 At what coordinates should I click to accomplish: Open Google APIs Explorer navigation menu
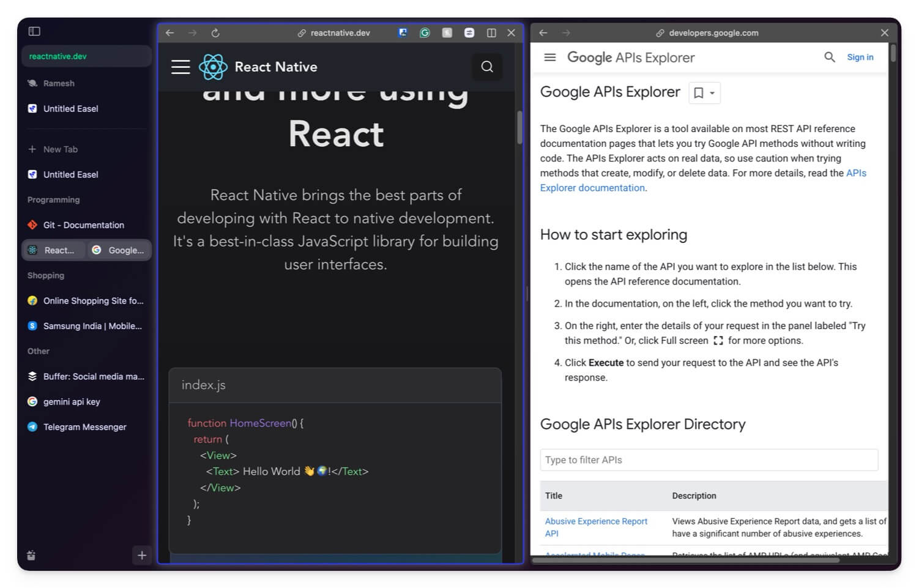pos(550,58)
